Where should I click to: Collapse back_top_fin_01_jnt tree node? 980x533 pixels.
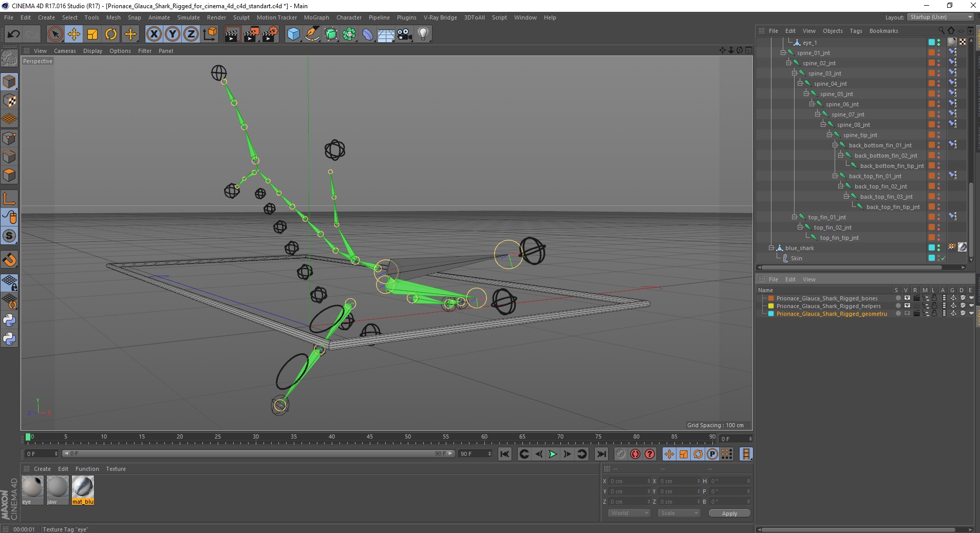(x=835, y=176)
